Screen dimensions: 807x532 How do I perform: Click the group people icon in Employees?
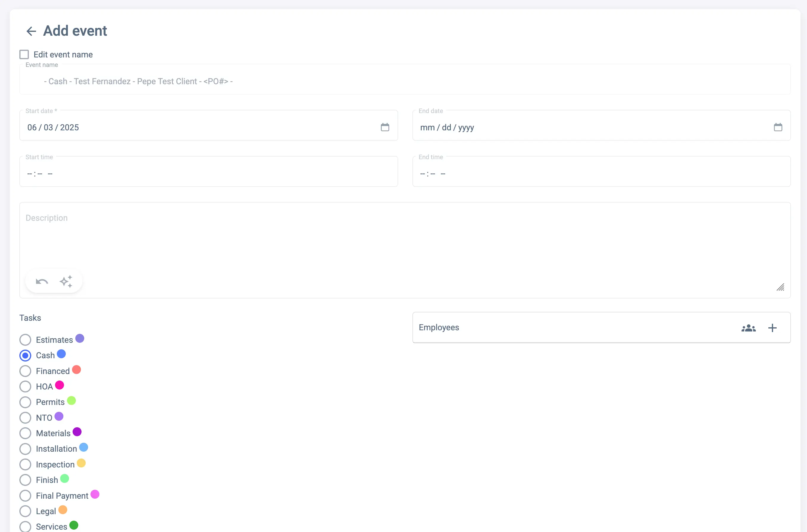[748, 328]
